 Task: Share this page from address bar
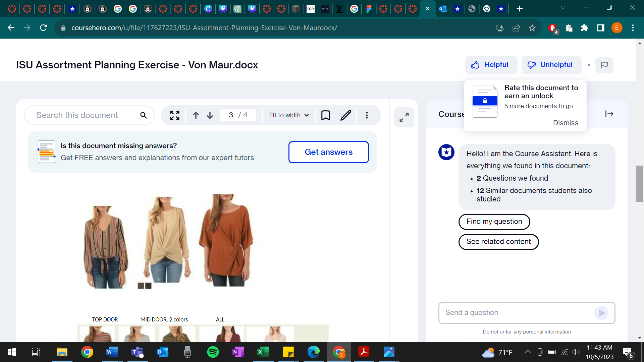tap(516, 28)
